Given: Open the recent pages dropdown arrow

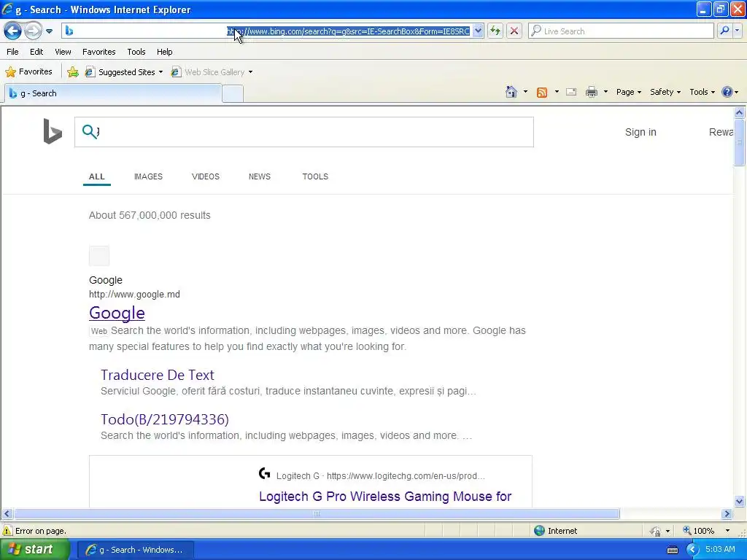Looking at the screenshot, I should coord(49,31).
